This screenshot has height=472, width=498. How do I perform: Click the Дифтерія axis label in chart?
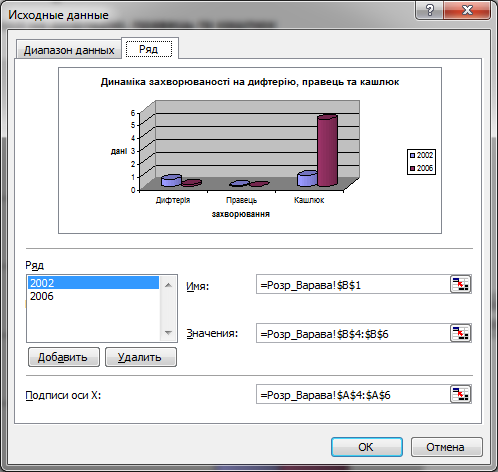(173, 200)
